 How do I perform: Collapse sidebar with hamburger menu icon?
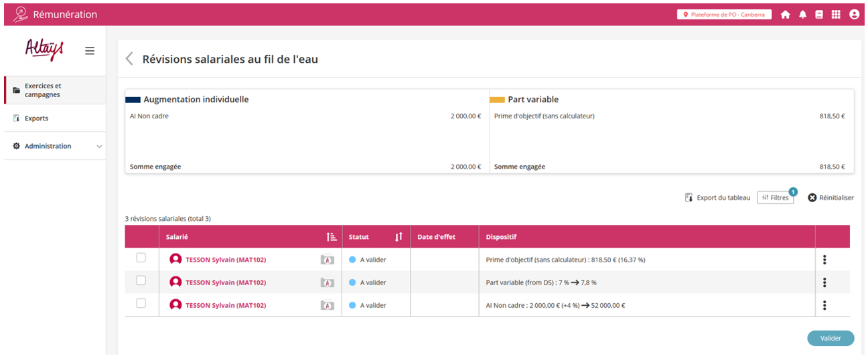90,51
